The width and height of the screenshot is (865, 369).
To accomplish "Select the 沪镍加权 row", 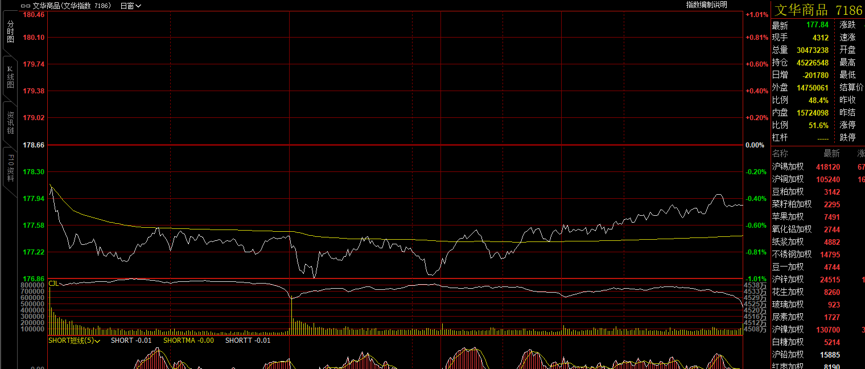I will pyautogui.click(x=818, y=329).
